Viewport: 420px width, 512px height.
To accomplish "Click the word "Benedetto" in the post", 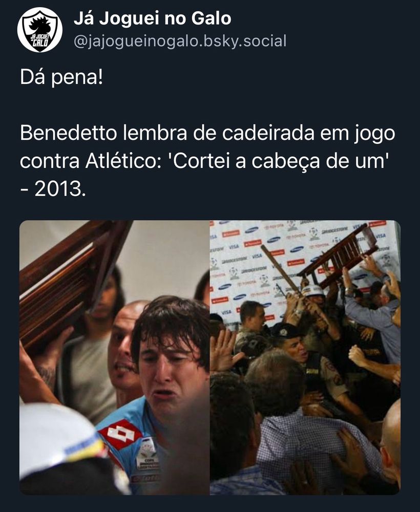I will (68, 133).
